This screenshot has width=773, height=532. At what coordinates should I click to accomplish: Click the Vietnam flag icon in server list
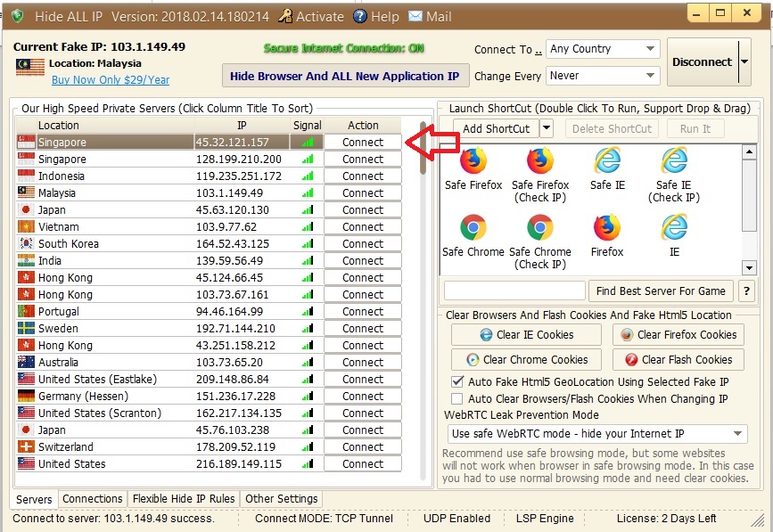point(26,226)
